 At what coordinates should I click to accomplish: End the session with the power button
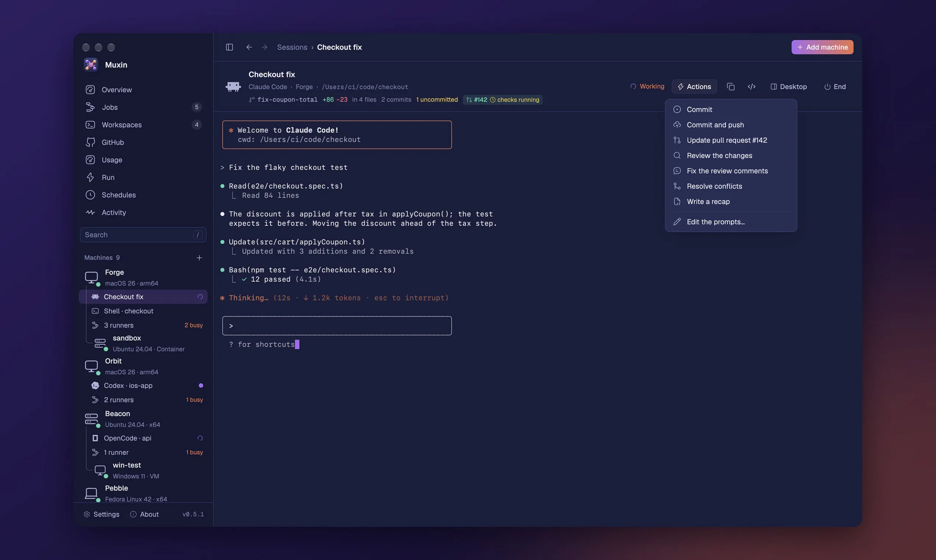point(835,87)
